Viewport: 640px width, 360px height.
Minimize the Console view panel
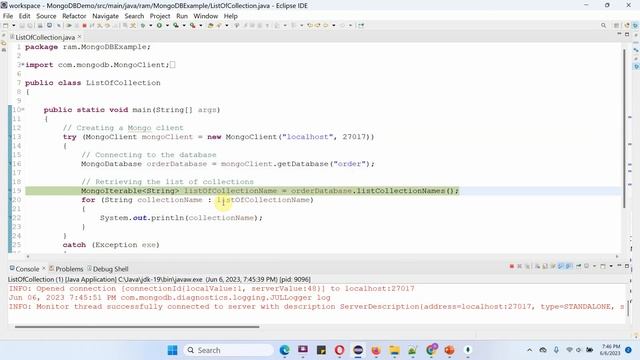tap(619, 265)
